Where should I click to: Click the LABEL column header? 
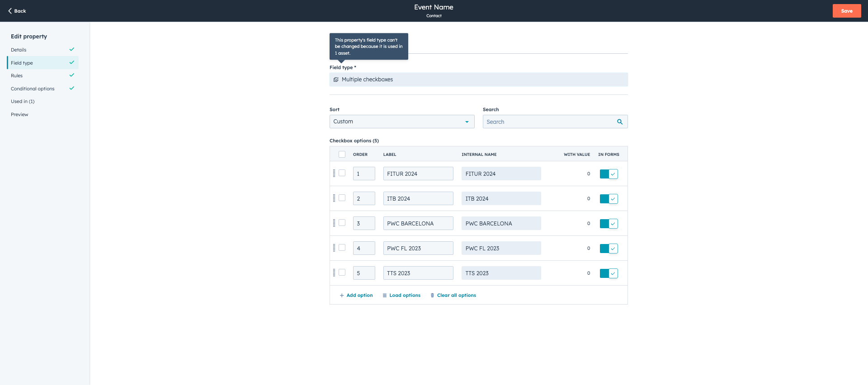tap(390, 155)
